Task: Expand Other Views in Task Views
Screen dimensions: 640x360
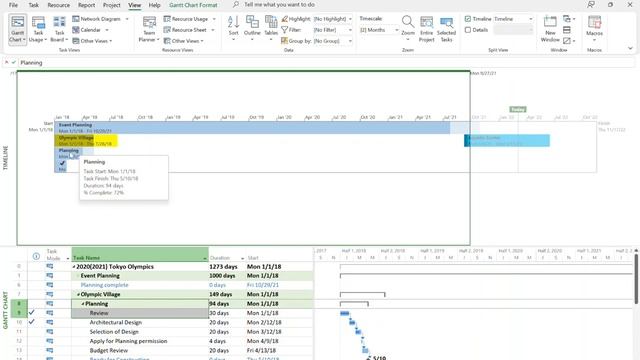Action: [92, 41]
